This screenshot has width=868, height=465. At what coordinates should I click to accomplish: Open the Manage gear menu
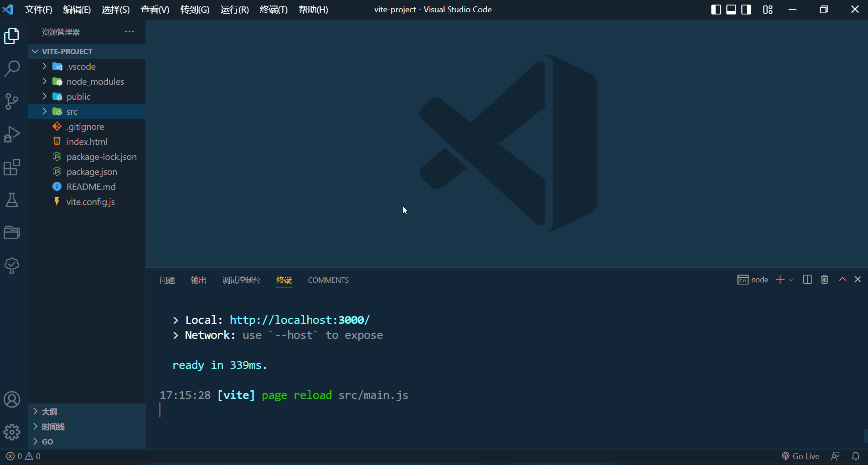click(x=12, y=432)
